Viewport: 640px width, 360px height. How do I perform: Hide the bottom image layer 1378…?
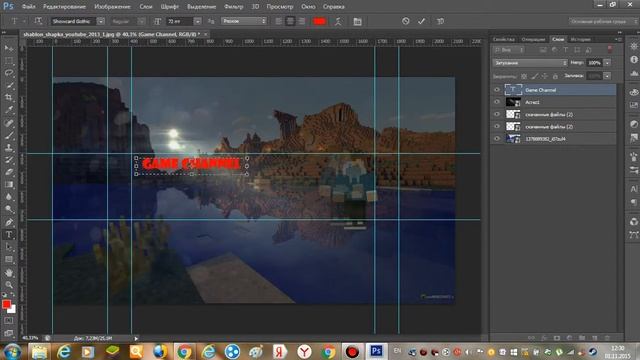click(x=497, y=139)
